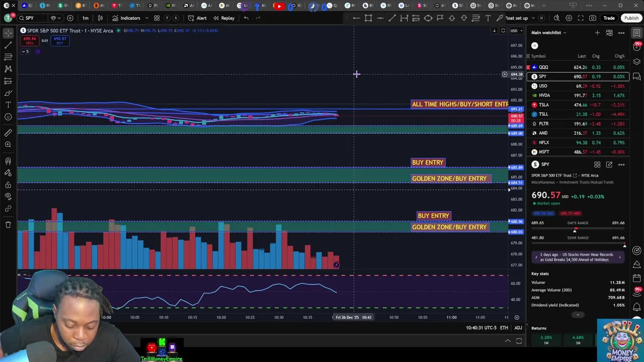Select the arrow up marker tool
The width and height of the screenshot is (644, 362).
pos(452,18)
